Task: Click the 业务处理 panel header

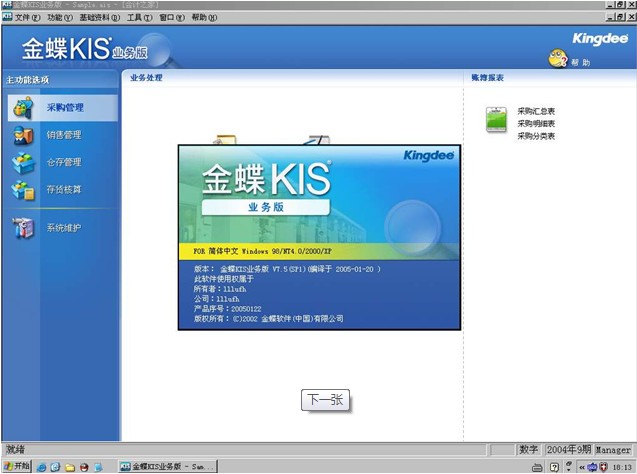Action: pos(146,78)
